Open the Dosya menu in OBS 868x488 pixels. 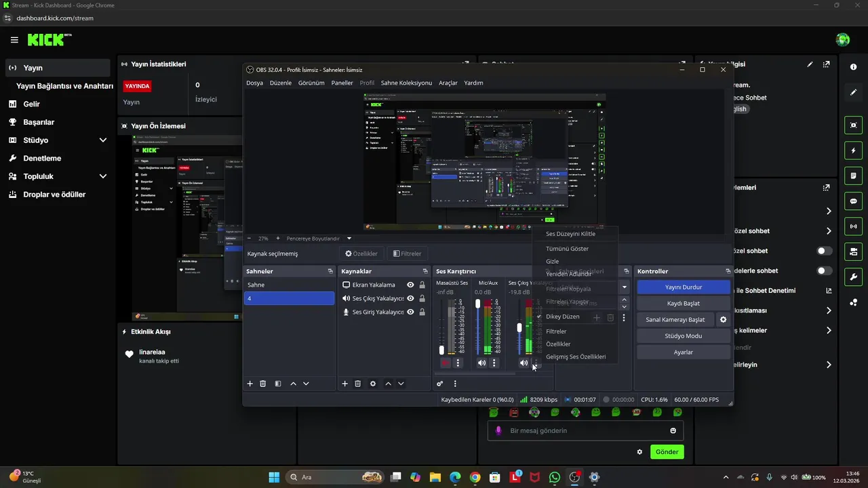tap(254, 83)
